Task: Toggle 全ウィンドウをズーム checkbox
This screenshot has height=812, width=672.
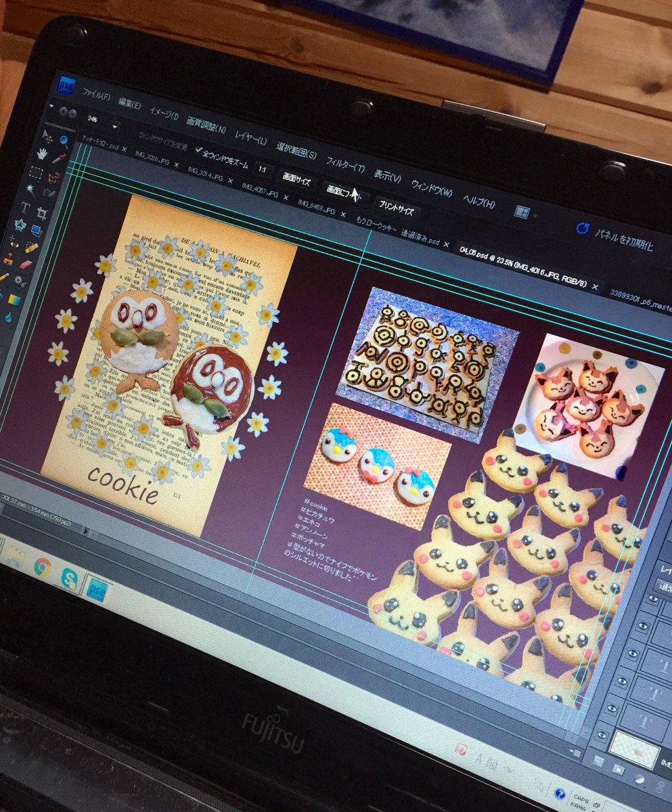Action: pyautogui.click(x=198, y=150)
